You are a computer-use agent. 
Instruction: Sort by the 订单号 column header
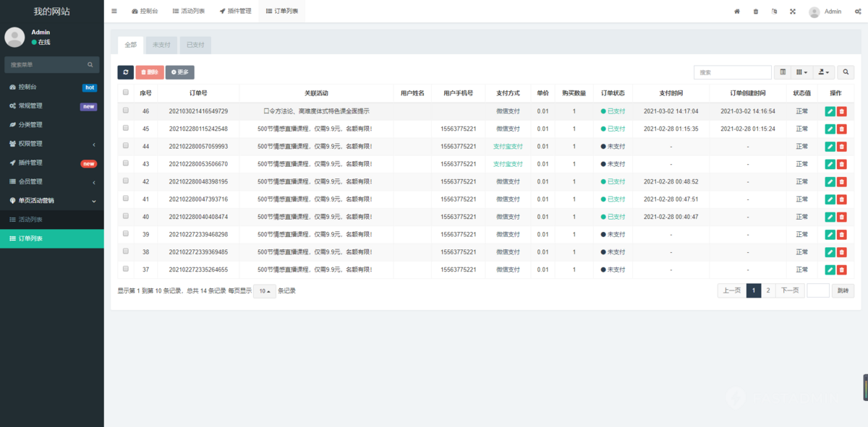point(198,93)
